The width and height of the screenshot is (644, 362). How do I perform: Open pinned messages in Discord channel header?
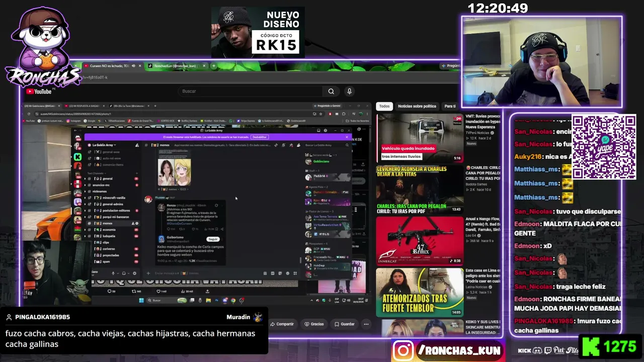pyautogui.click(x=290, y=145)
